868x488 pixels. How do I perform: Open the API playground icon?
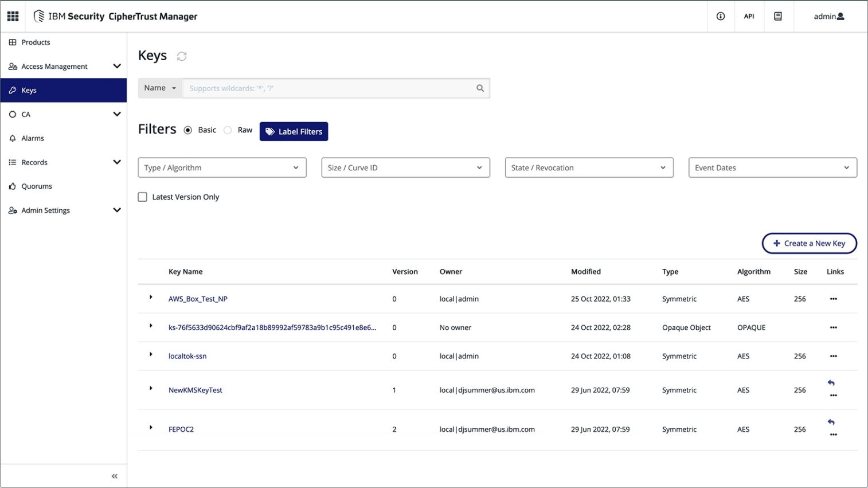click(x=749, y=16)
